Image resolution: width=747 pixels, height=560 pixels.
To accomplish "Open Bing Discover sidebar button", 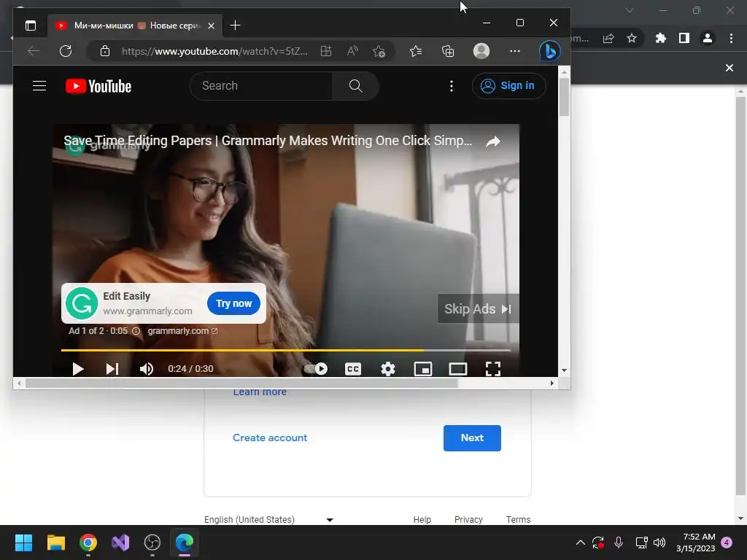I will tap(549, 51).
